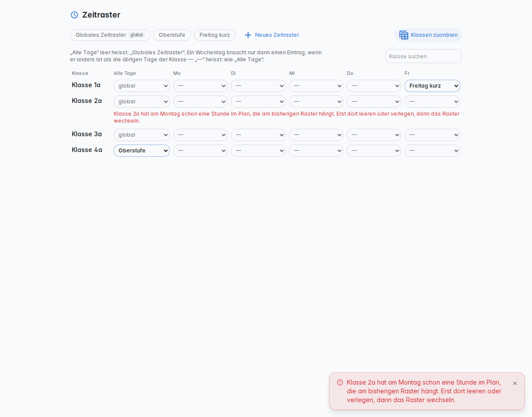The height and width of the screenshot is (417, 532).
Task: Click the Klasse 3a row label
Action: tap(87, 134)
